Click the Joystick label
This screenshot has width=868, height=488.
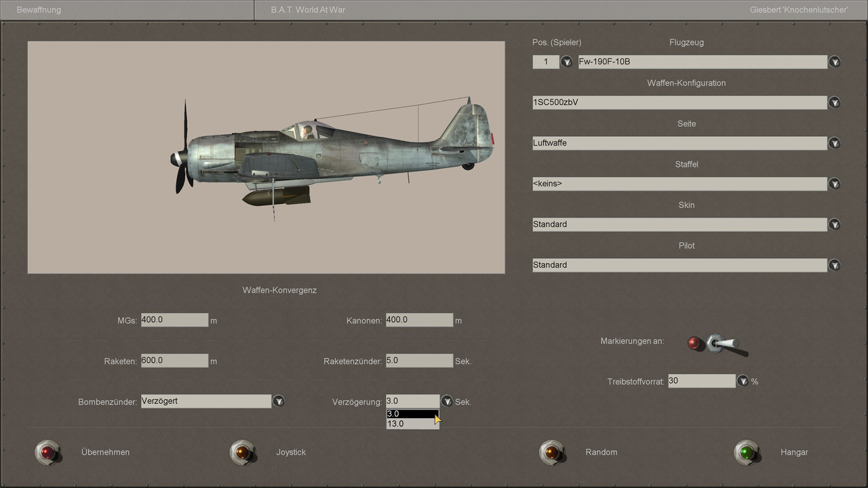(291, 452)
